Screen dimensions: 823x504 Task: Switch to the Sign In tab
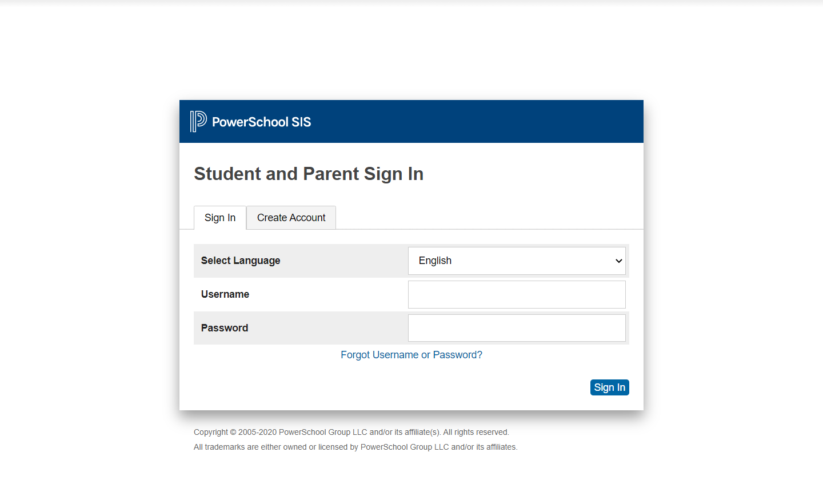point(220,218)
